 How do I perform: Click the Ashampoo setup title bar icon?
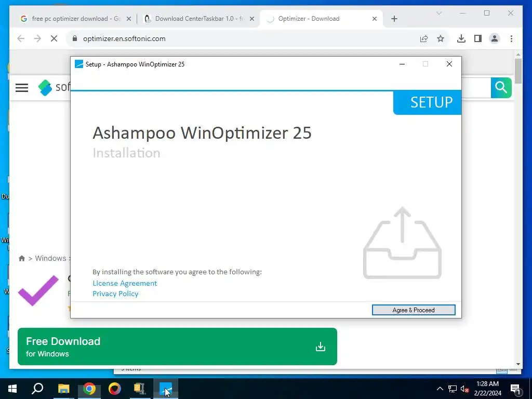79,64
